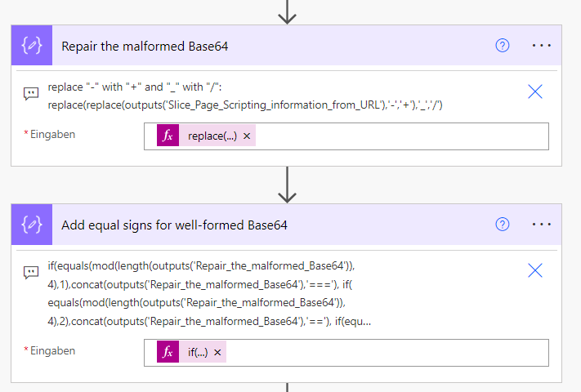The width and height of the screenshot is (581, 392).
Task: Delete comment on Add equal signs action
Action: coord(534,270)
